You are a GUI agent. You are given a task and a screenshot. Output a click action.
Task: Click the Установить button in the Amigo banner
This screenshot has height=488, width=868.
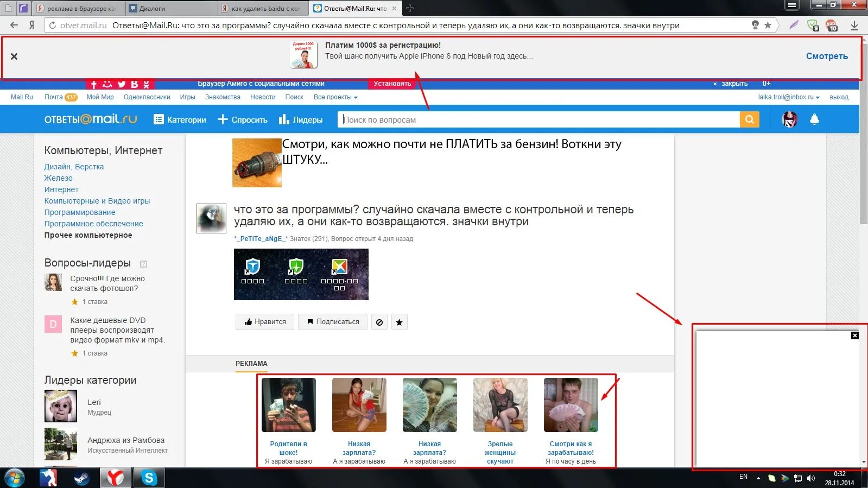(392, 84)
